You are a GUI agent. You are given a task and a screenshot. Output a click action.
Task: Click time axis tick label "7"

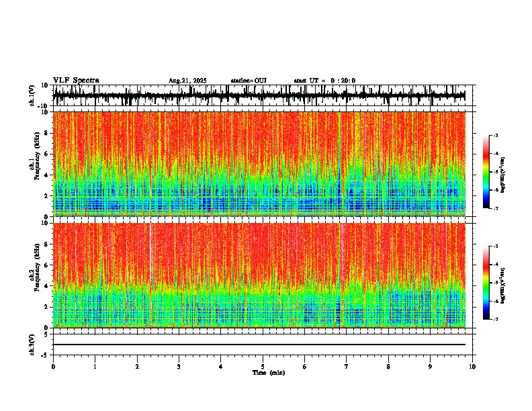(347, 367)
